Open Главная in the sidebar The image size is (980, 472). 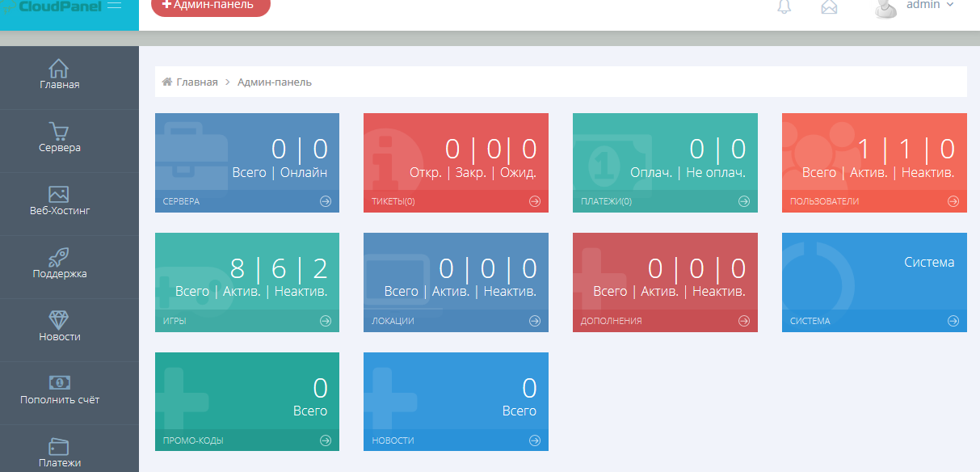coord(59,74)
